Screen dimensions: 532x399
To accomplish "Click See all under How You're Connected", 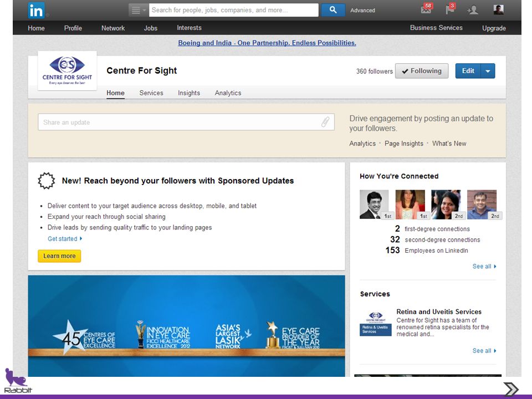I will 484,267.
